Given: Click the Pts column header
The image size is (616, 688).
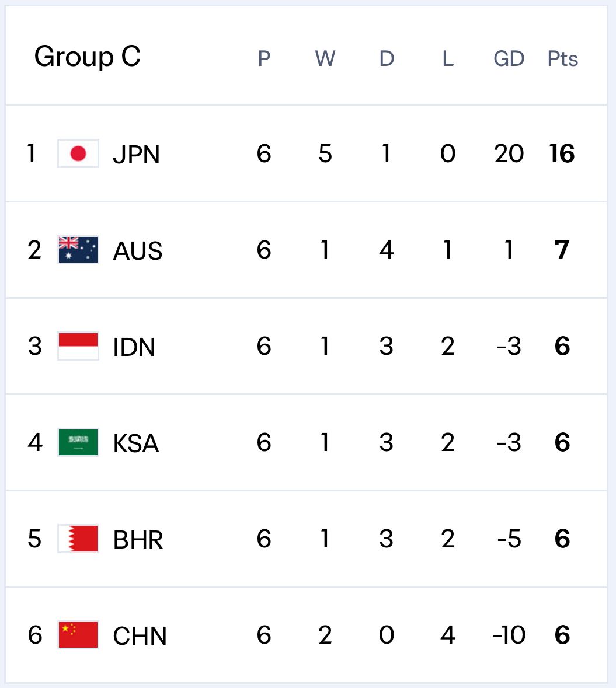Looking at the screenshot, I should 563,58.
